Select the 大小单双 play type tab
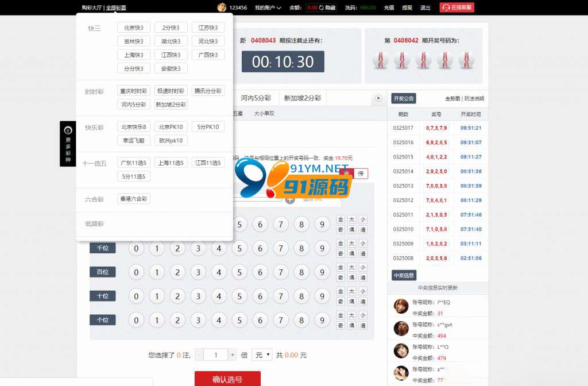This screenshot has height=386, width=588. [x=264, y=113]
